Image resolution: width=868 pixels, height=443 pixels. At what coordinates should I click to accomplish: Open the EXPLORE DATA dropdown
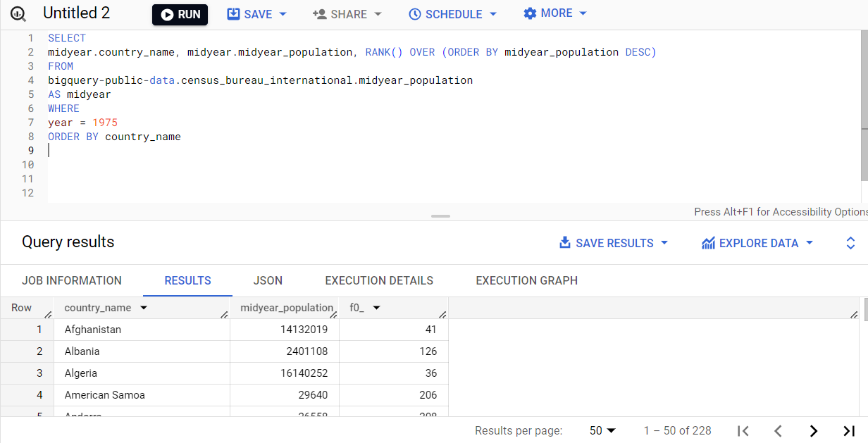757,243
